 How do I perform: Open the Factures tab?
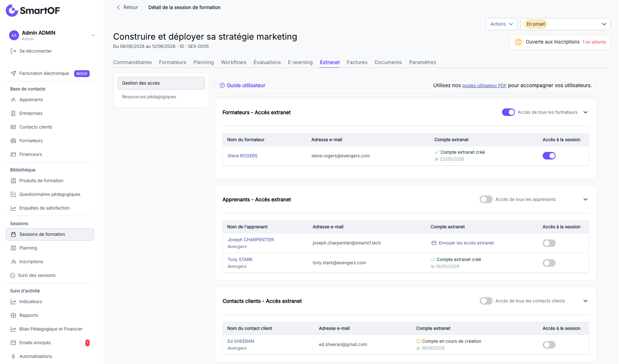click(x=357, y=62)
